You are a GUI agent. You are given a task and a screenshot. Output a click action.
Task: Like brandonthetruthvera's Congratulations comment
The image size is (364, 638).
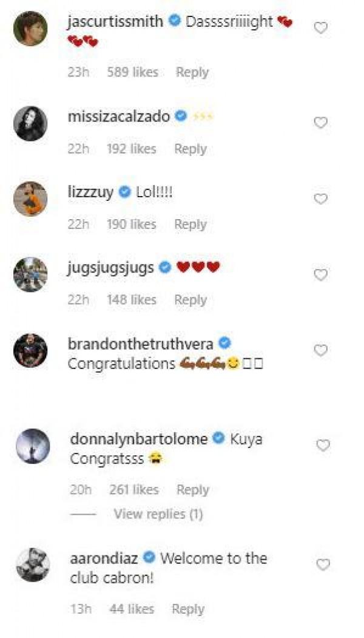tap(320, 350)
